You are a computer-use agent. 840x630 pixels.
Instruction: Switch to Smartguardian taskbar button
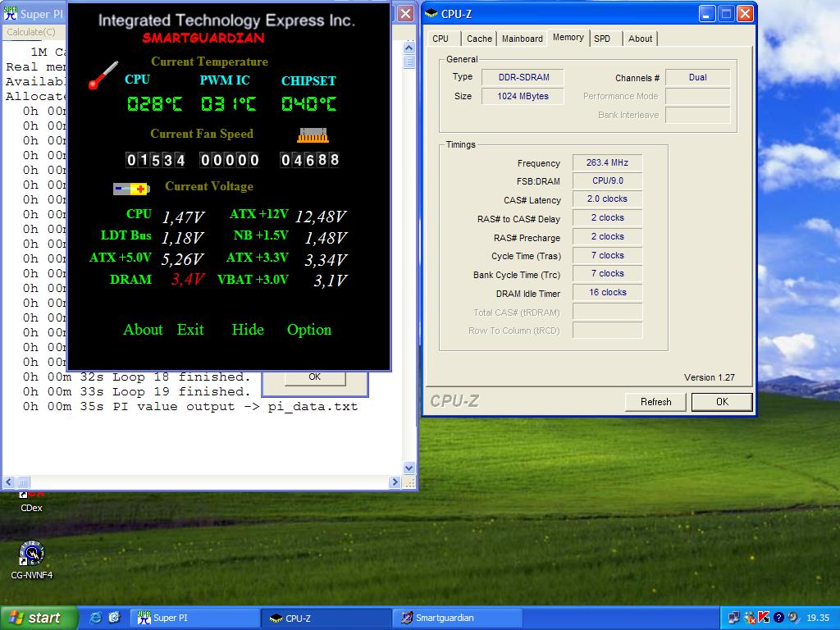[x=457, y=618]
